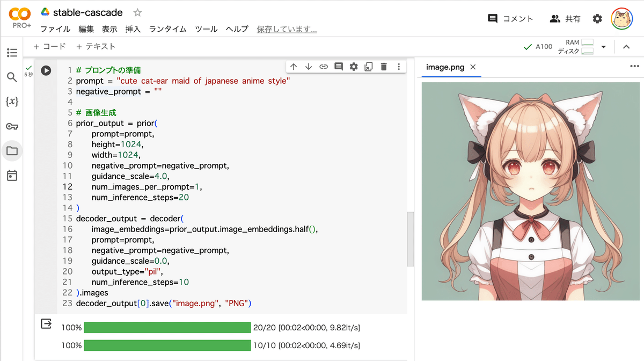Open the preview pane more options
The image size is (644, 361).
(634, 67)
